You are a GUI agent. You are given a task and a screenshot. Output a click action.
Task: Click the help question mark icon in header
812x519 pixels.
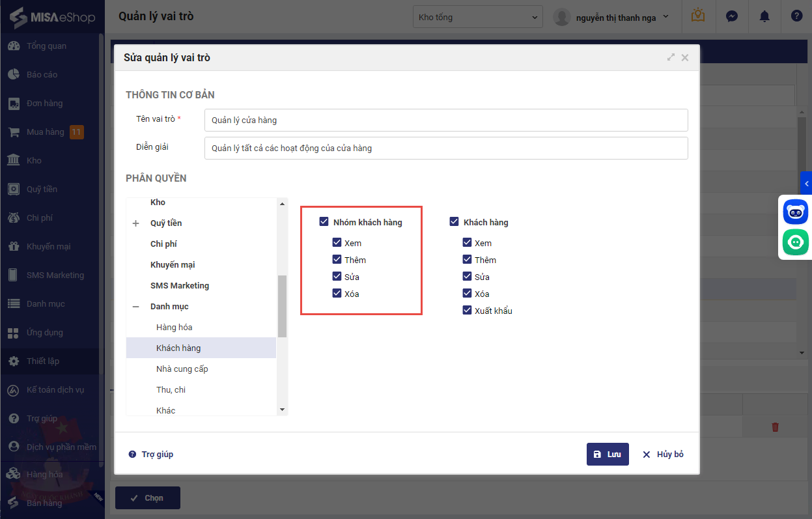point(796,17)
